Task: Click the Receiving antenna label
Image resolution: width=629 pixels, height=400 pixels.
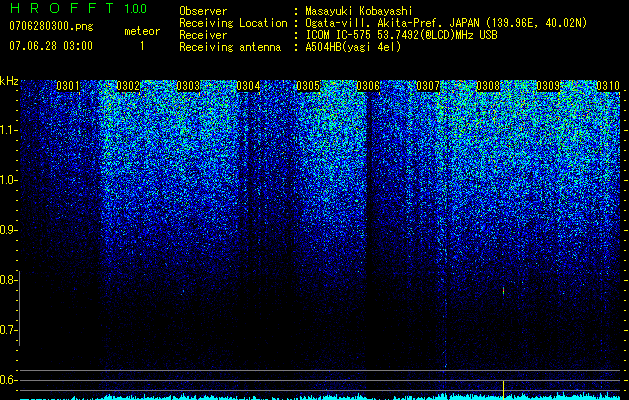Action: click(x=230, y=47)
